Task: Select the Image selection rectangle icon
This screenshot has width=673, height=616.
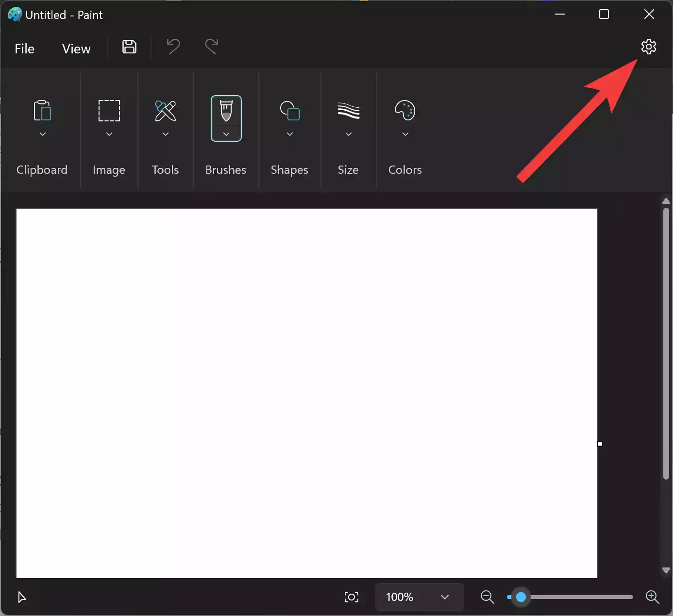Action: point(109,111)
